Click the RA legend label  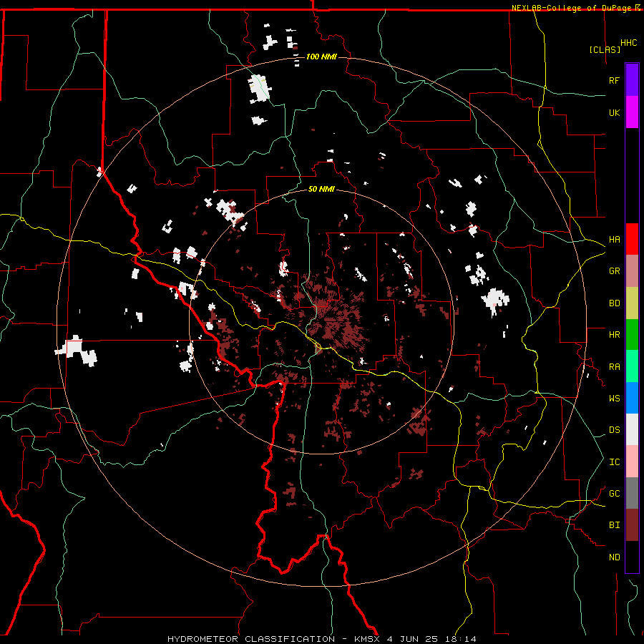tap(614, 367)
